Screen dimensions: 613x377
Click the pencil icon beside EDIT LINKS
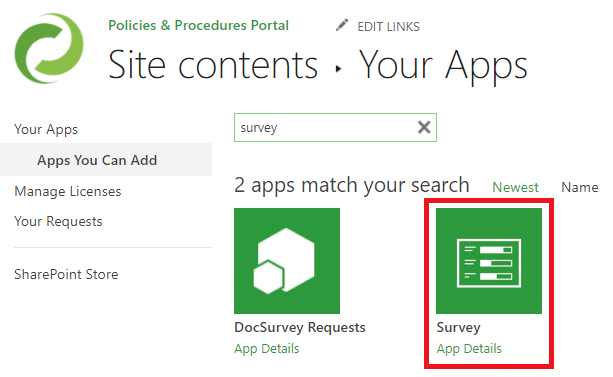[342, 25]
